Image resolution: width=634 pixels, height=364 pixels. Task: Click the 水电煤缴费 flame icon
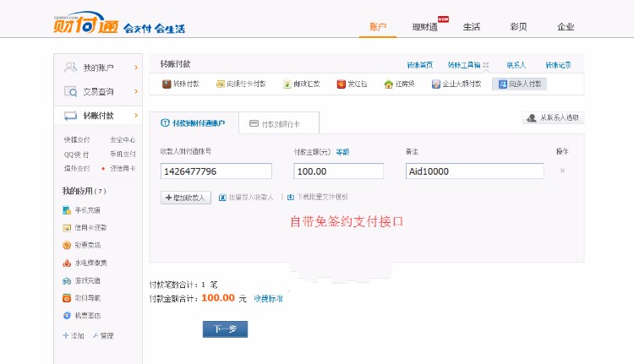pyautogui.click(x=67, y=263)
